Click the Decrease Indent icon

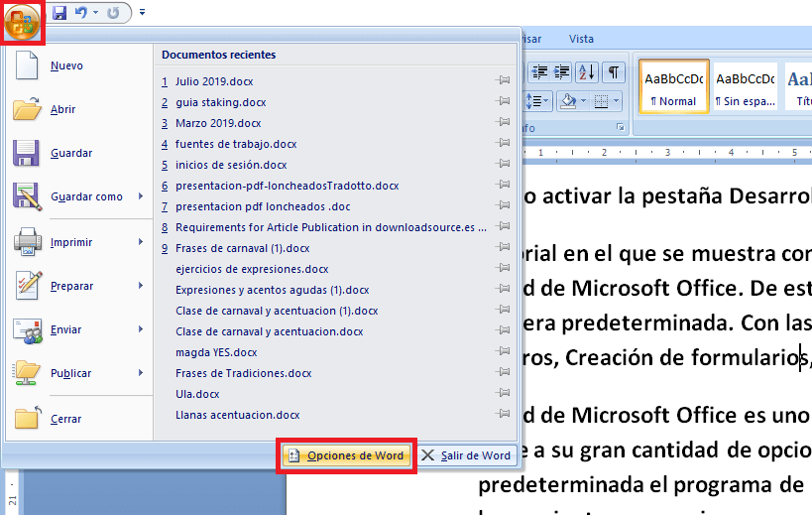click(x=539, y=72)
